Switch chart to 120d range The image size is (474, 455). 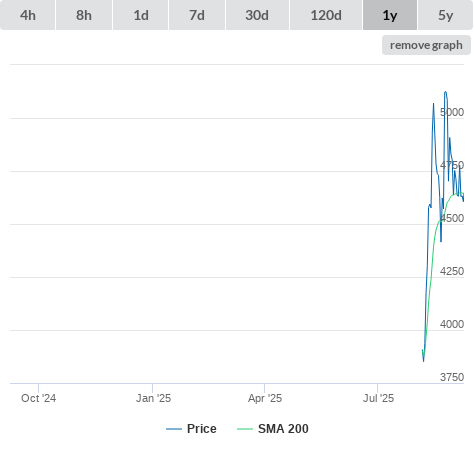pyautogui.click(x=326, y=15)
